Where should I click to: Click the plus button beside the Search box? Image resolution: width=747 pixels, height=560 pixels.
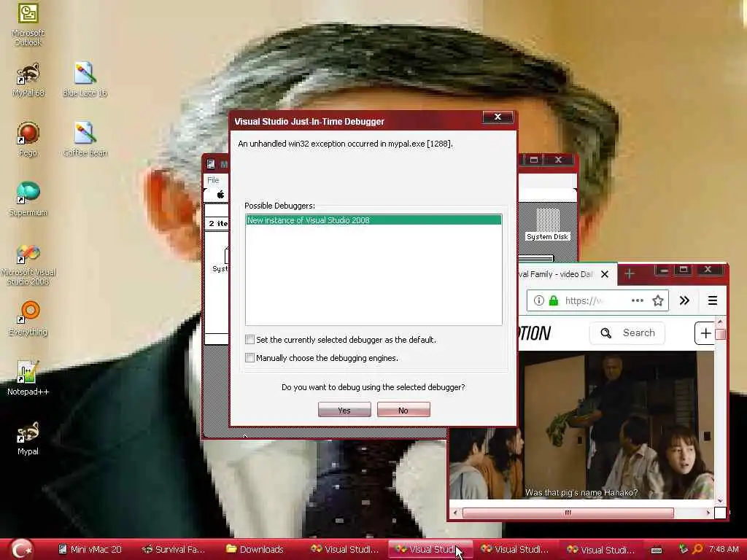(x=705, y=332)
